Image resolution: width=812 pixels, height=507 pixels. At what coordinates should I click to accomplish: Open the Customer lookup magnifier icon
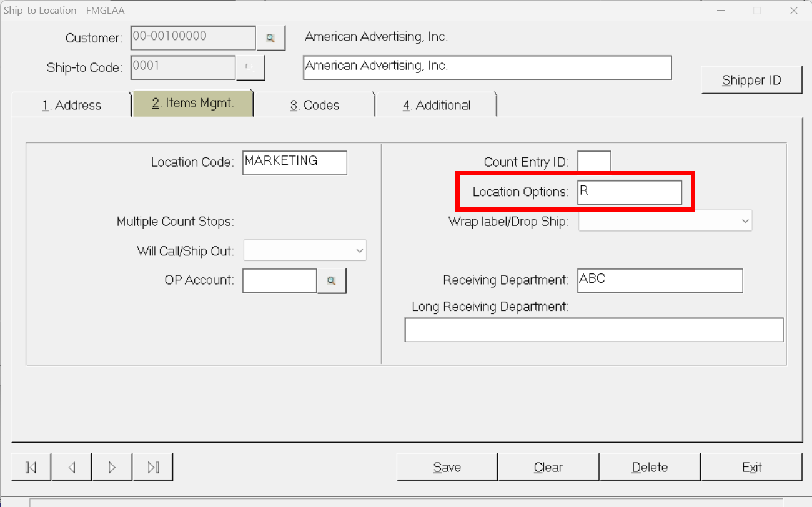270,38
